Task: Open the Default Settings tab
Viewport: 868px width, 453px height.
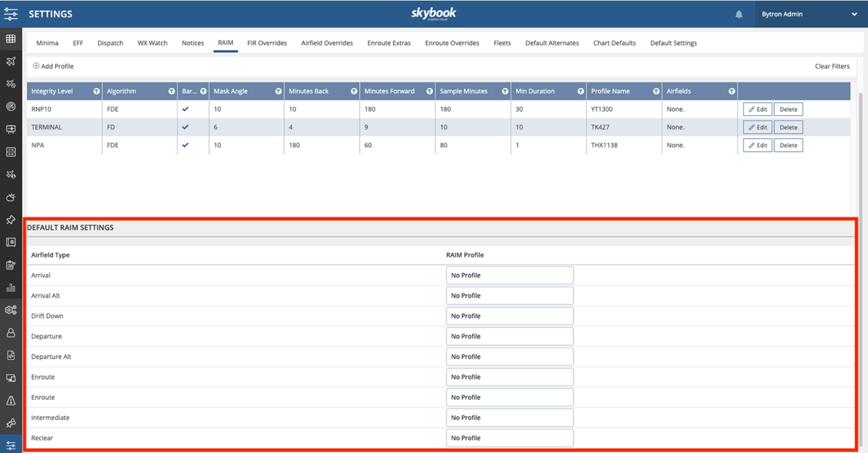Action: (674, 43)
